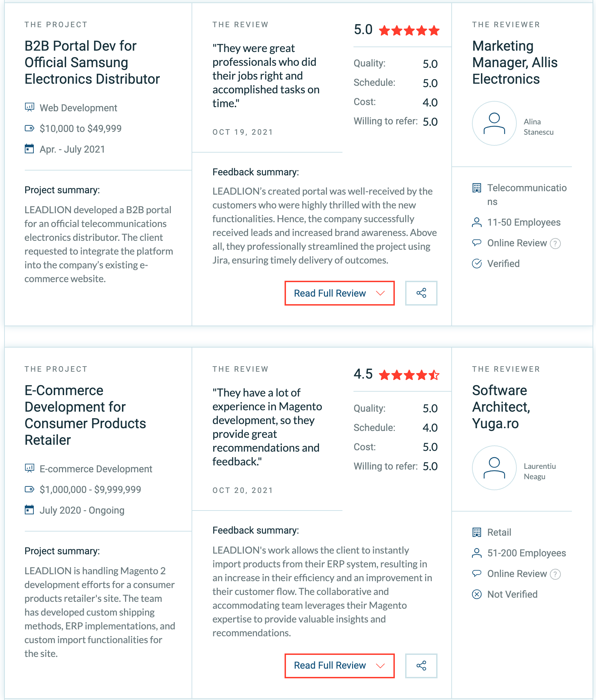The height and width of the screenshot is (700, 596).
Task: Click the share icon in the Yuga.ro review
Action: tap(421, 666)
